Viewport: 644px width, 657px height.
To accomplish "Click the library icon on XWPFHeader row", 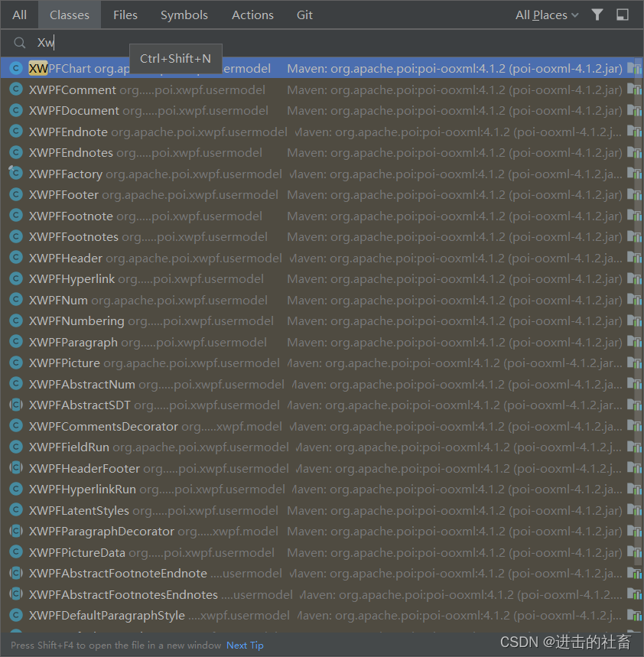I will pyautogui.click(x=634, y=258).
